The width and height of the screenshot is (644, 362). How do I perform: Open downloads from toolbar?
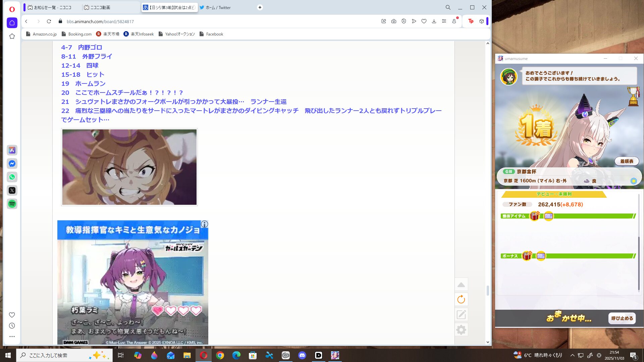[434, 21]
